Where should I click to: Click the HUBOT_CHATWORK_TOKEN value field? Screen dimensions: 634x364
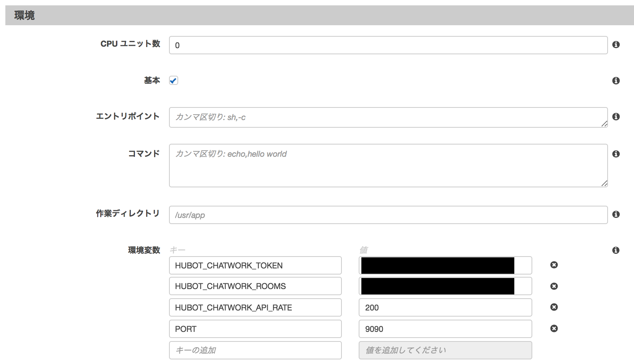(x=445, y=265)
